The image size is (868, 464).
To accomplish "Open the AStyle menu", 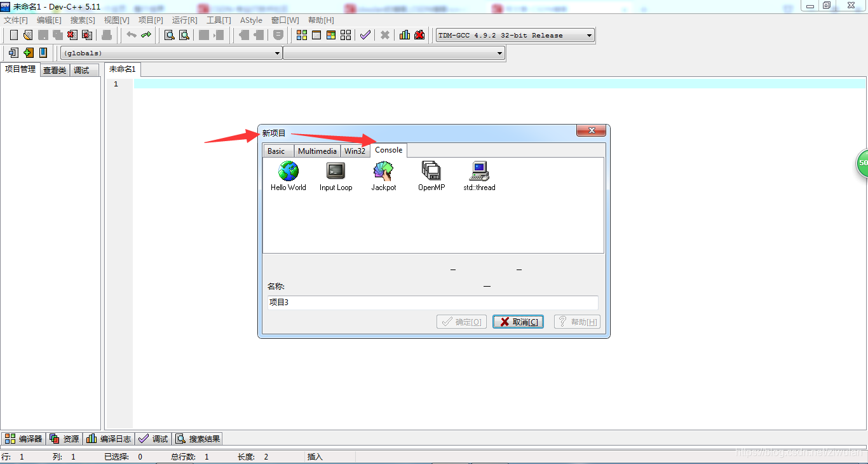I will tap(251, 20).
